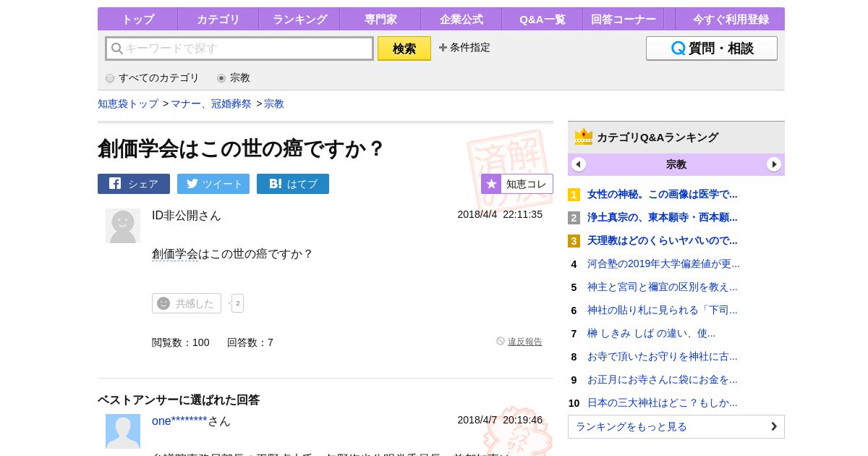Open the マナー、冠婚葬祭 breadcrumb link
Image resolution: width=868 pixels, height=456 pixels.
[211, 104]
